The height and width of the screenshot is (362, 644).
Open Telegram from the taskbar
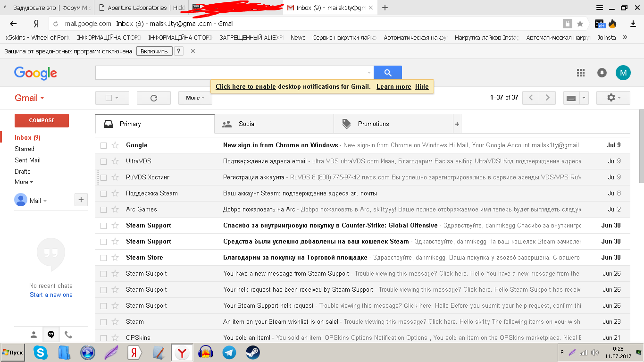point(229,353)
